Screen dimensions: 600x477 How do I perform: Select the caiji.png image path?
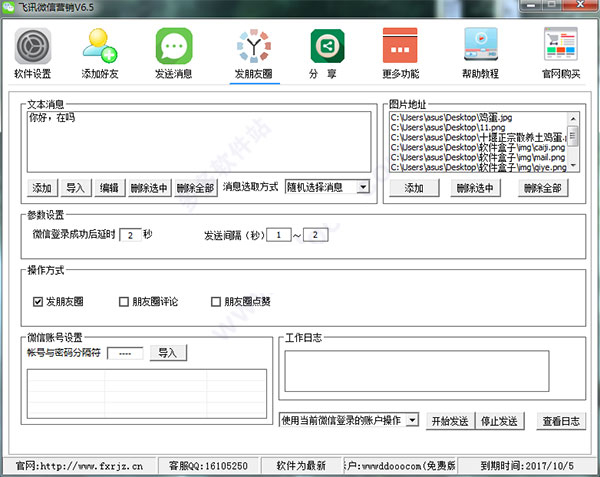[478, 147]
